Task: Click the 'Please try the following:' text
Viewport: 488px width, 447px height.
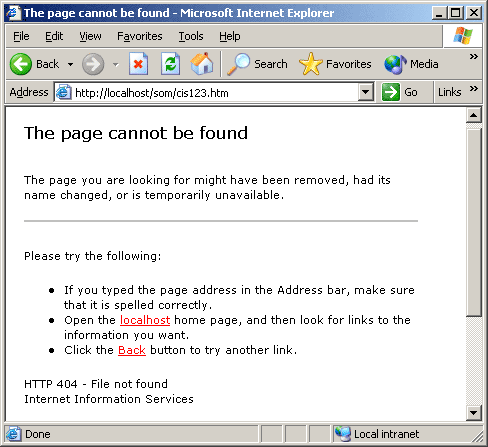Action: [93, 256]
